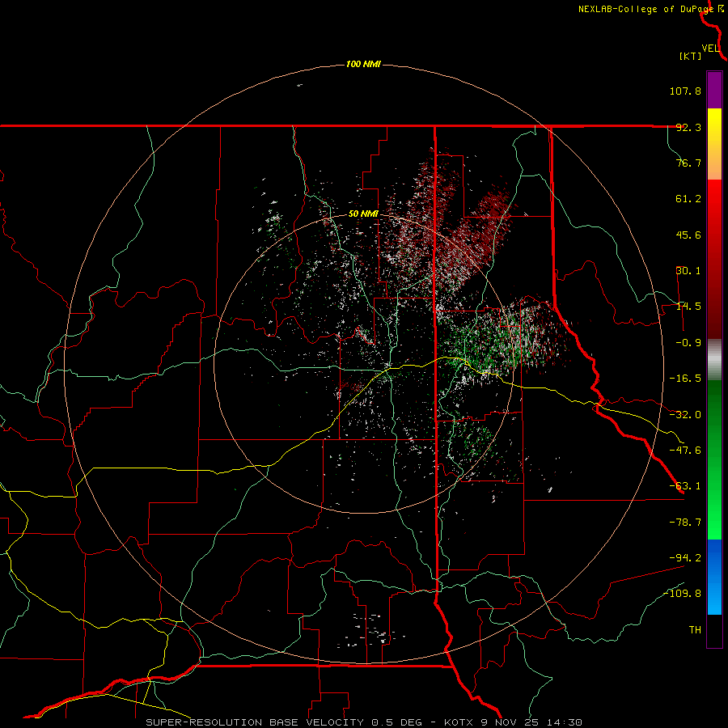
Task: Click the 92.3 velocity scale value
Action: [x=688, y=127]
